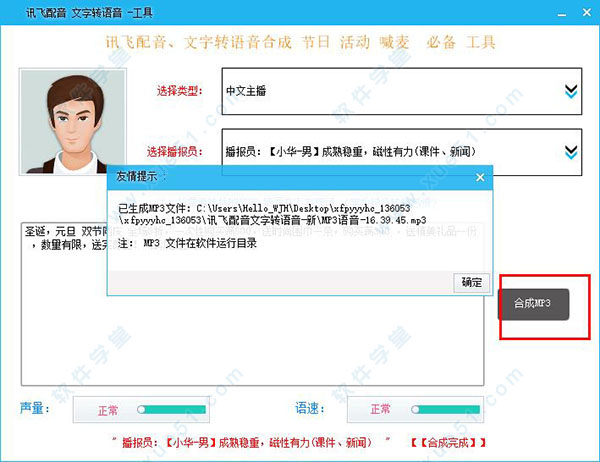Click the 合成MP3 button
This screenshot has width=600, height=462.
point(533,304)
